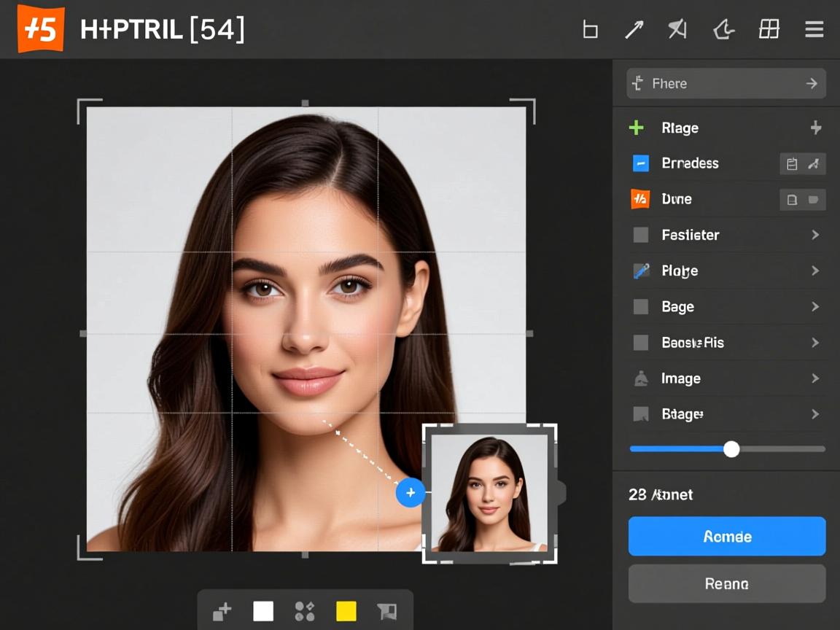Toggle the checkbox next to BeosteRis
The width and height of the screenshot is (840, 630).
(641, 343)
